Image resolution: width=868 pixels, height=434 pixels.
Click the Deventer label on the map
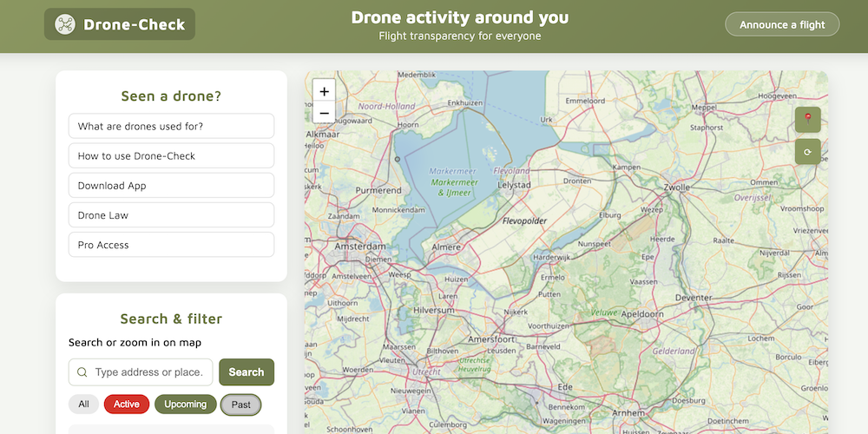(694, 297)
